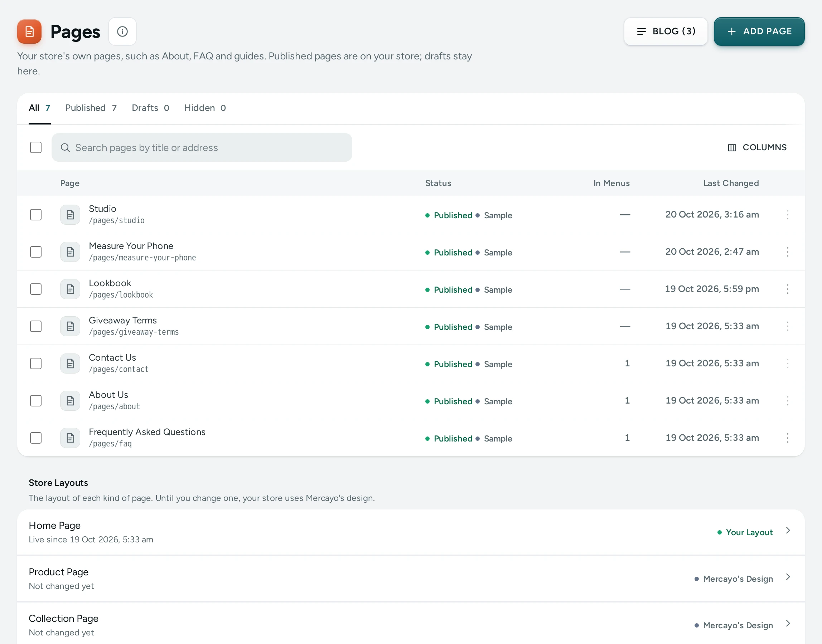Image resolution: width=822 pixels, height=644 pixels.
Task: Switch to the Hidden tab
Action: 205,108
